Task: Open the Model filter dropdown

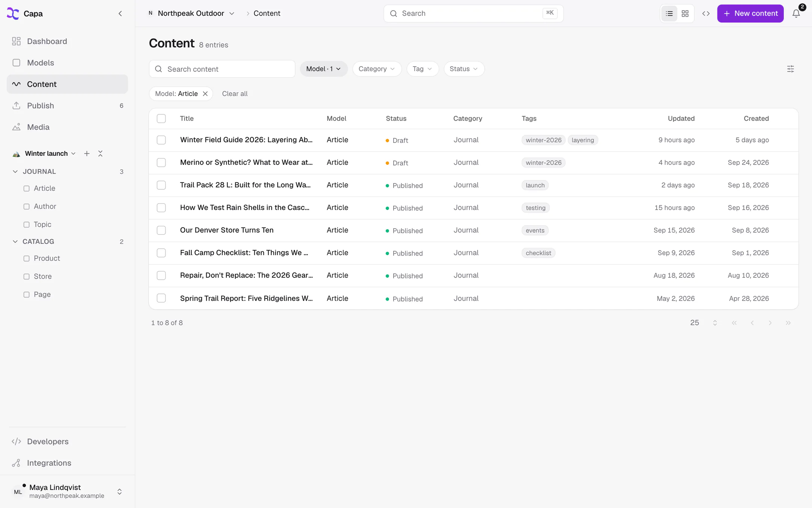Action: click(x=324, y=69)
